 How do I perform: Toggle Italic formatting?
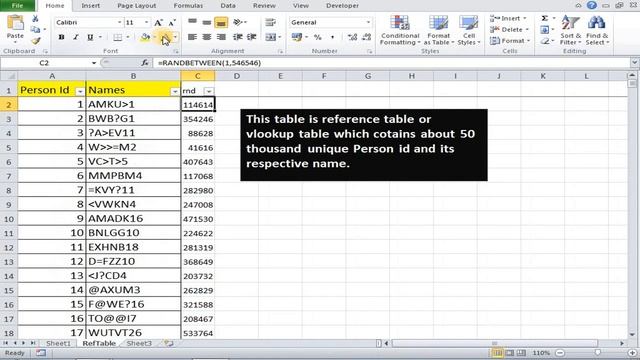point(76,37)
